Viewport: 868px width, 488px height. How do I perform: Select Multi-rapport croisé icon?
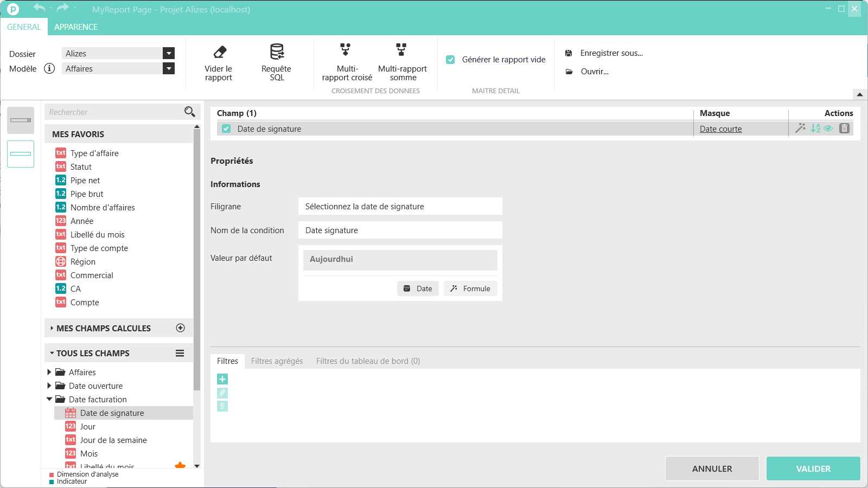point(346,50)
